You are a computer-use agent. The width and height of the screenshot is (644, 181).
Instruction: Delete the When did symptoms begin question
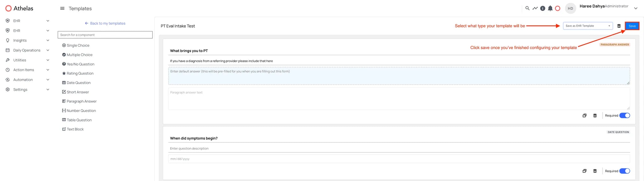595,171
